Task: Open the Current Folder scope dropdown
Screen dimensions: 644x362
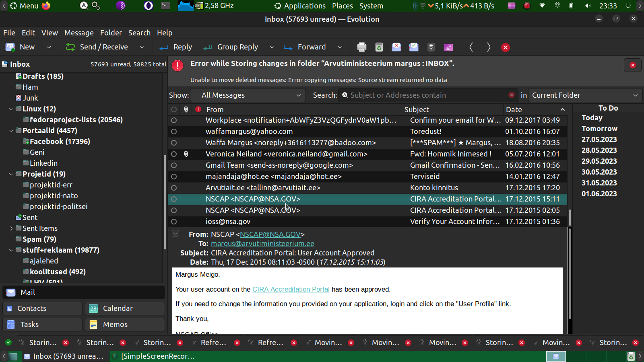Action: point(584,95)
